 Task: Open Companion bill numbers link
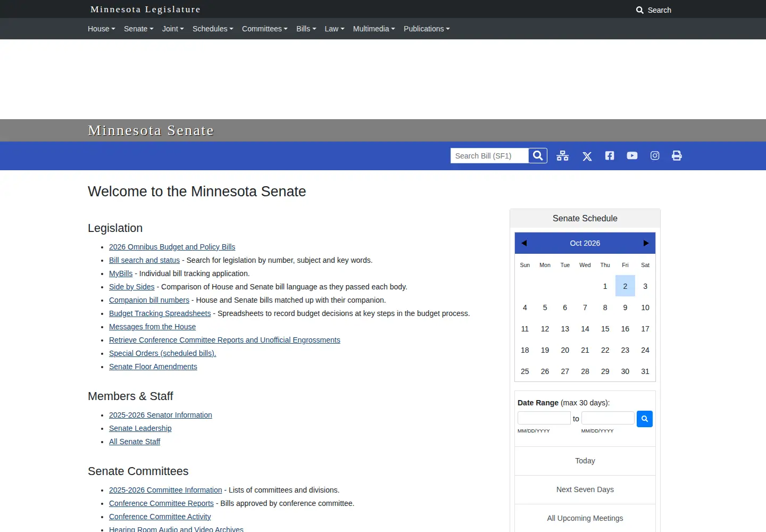pos(149,300)
